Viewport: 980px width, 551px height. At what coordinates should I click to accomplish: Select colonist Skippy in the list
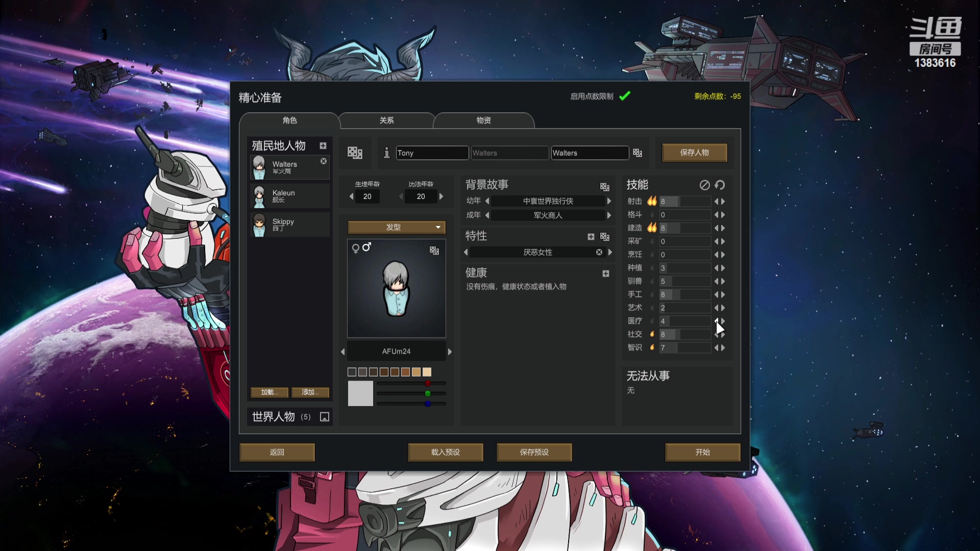(x=289, y=224)
